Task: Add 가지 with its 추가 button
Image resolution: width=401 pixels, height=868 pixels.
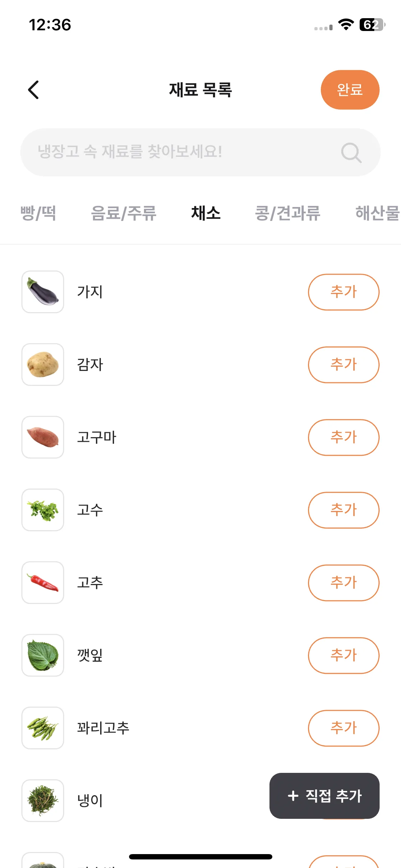Action: [x=344, y=292]
